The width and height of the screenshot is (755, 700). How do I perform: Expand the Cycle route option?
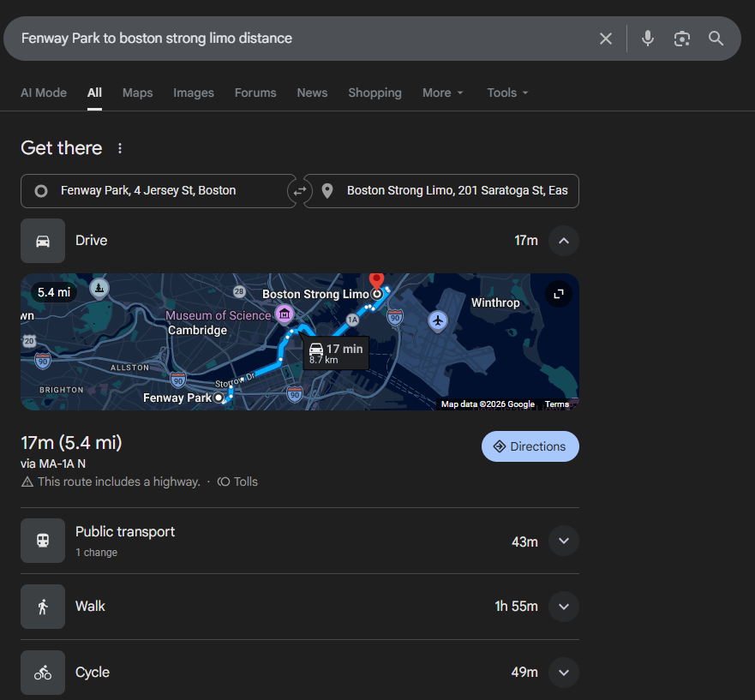(563, 673)
